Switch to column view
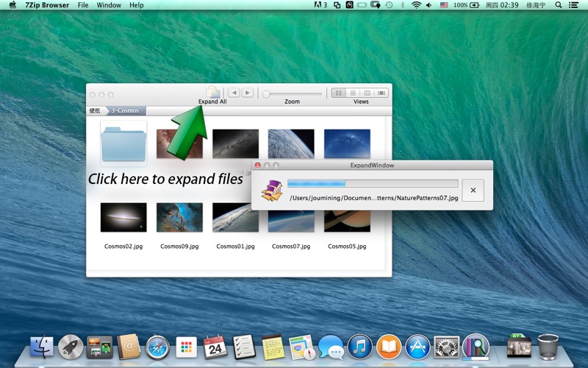This screenshot has height=368, width=588. coord(367,93)
